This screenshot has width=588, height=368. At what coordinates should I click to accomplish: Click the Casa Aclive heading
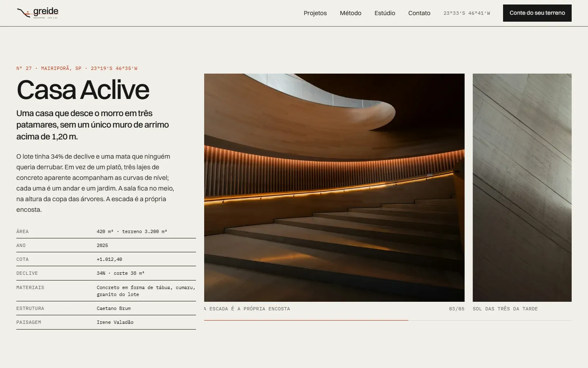(x=83, y=90)
